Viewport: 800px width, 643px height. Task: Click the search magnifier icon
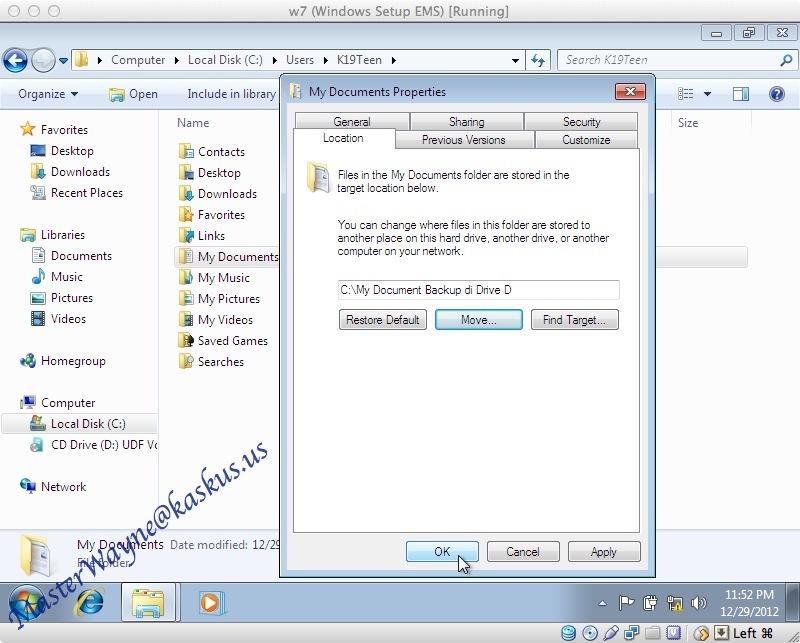(x=786, y=60)
